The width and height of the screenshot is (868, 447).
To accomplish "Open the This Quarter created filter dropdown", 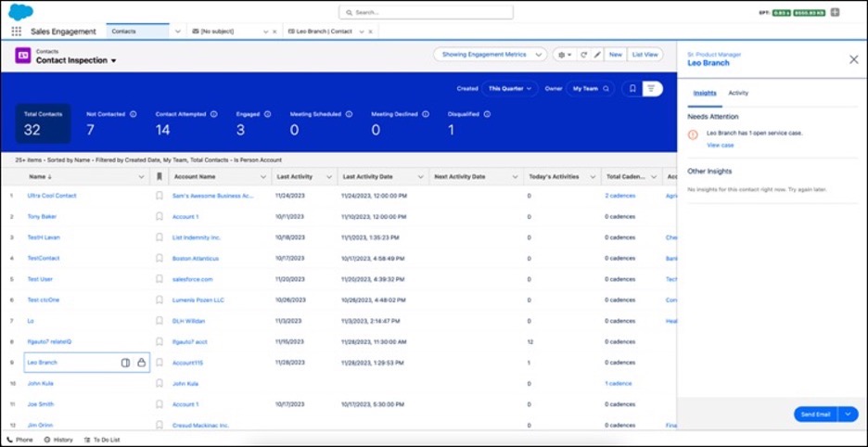I will coord(511,89).
